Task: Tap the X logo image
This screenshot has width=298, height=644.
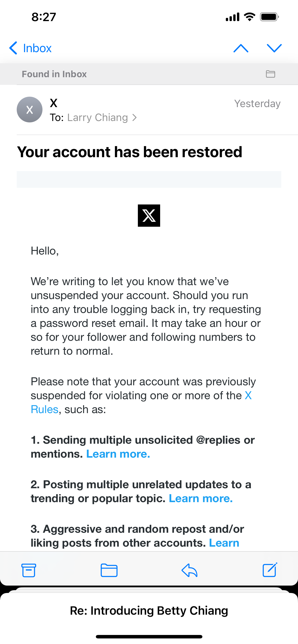Action: [x=149, y=216]
